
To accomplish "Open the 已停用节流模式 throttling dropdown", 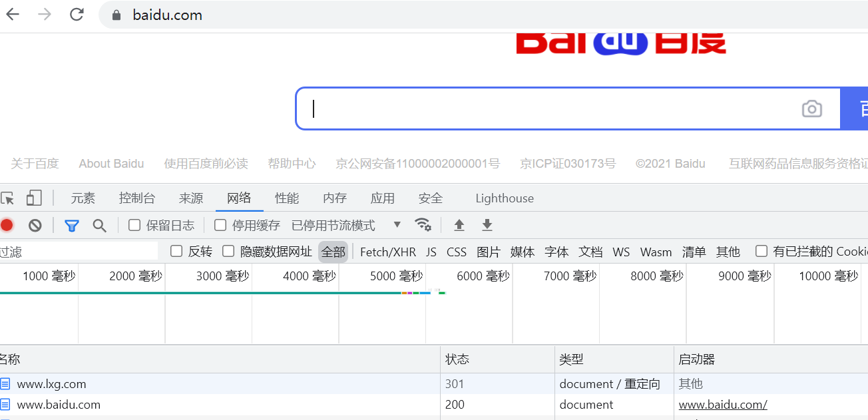I will coord(346,225).
